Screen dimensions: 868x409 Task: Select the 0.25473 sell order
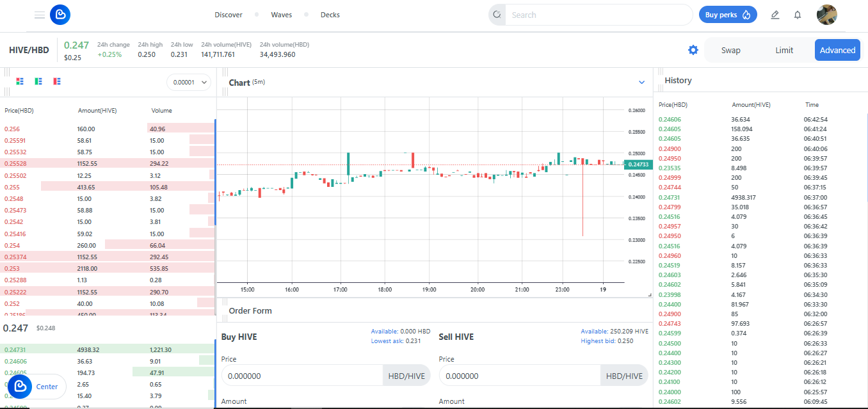(109, 210)
